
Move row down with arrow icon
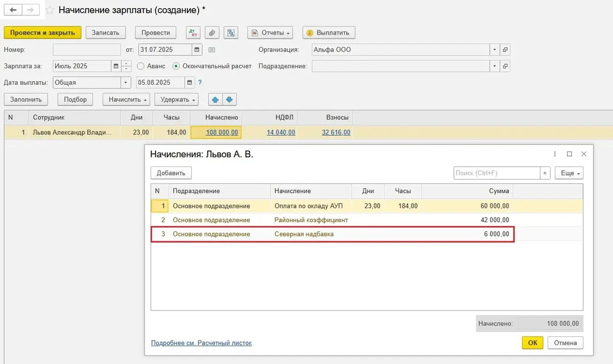tap(229, 100)
